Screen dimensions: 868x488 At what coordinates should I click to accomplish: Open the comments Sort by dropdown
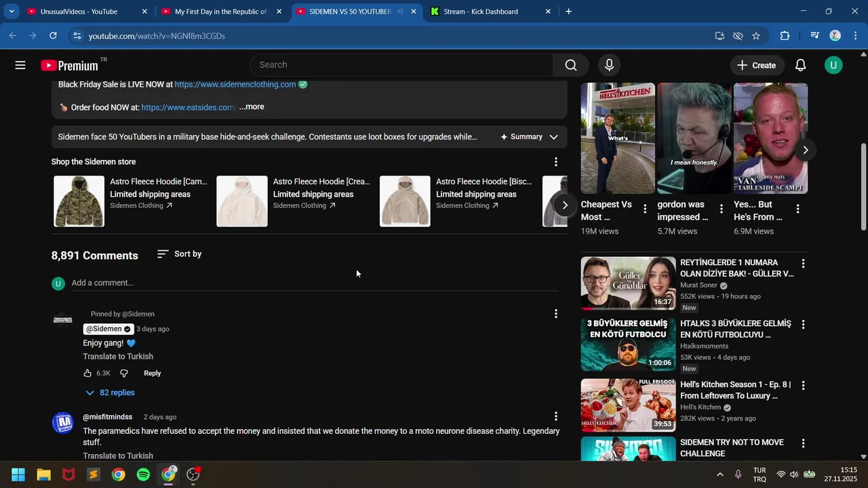click(x=179, y=254)
